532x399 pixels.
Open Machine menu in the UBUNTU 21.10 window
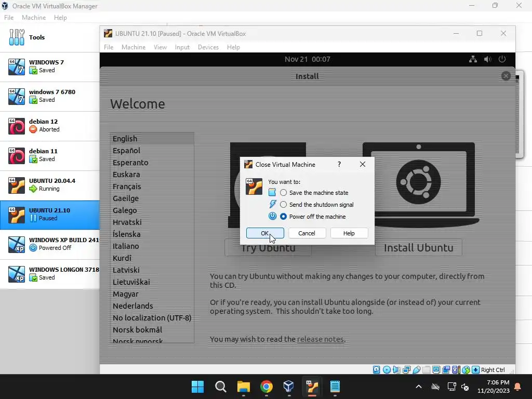[x=134, y=47]
